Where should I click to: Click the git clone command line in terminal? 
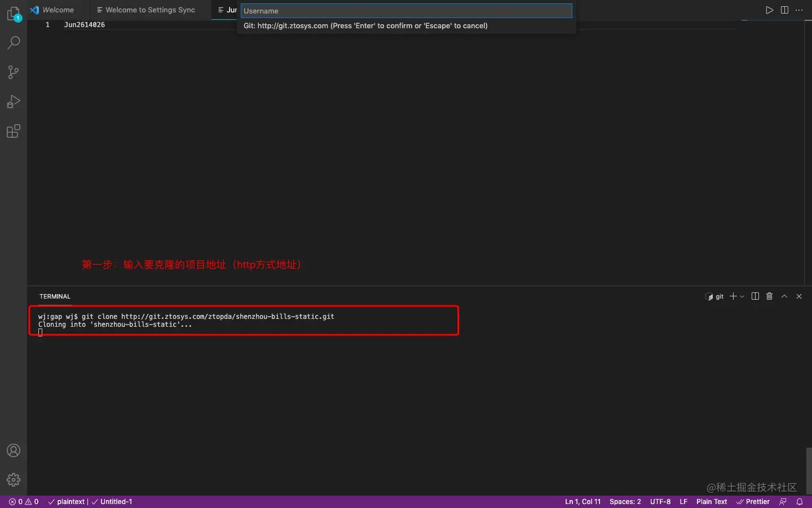pos(186,317)
